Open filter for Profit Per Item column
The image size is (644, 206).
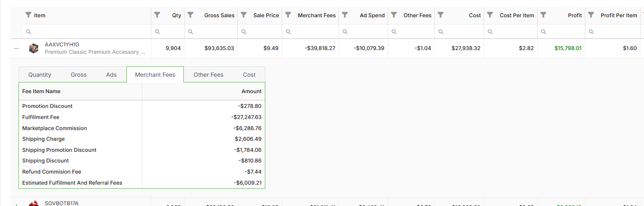(591, 15)
